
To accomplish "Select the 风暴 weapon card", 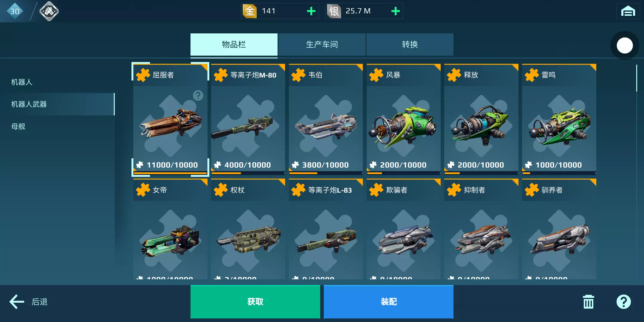I will (x=403, y=119).
